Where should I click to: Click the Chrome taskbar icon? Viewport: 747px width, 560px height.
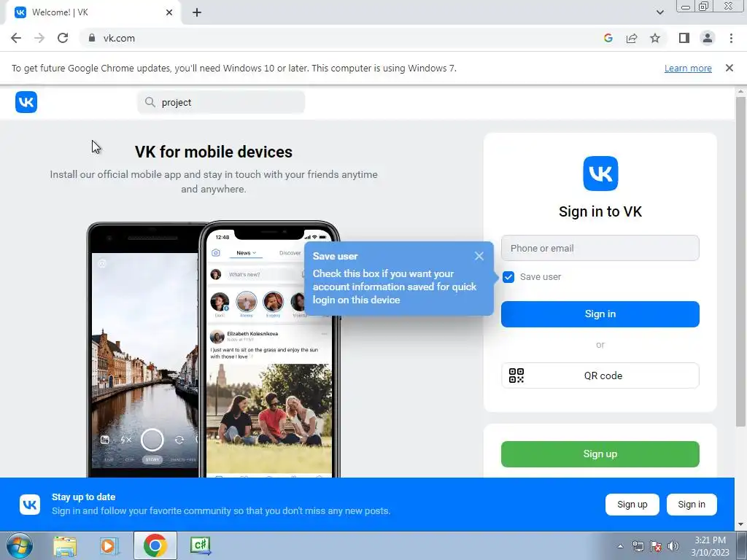tap(155, 545)
